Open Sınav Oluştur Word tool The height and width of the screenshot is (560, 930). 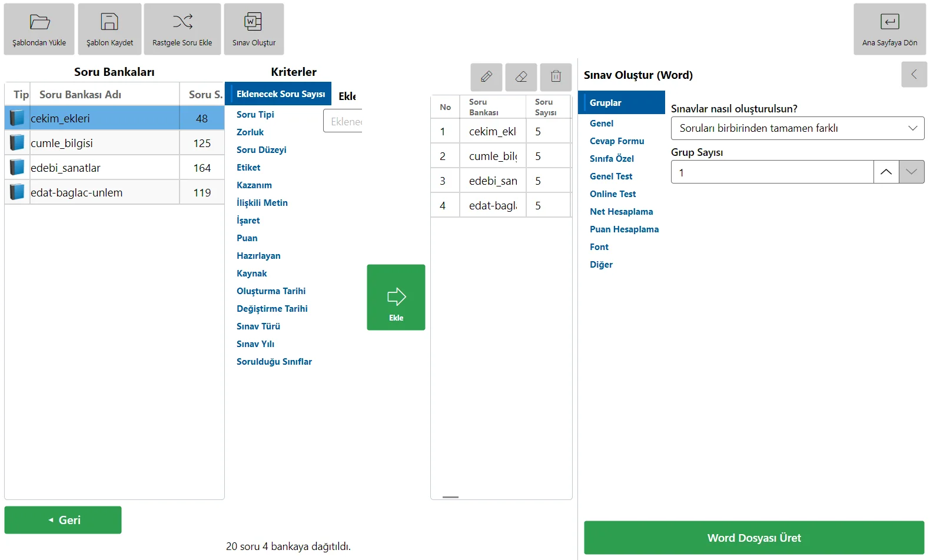pos(254,29)
